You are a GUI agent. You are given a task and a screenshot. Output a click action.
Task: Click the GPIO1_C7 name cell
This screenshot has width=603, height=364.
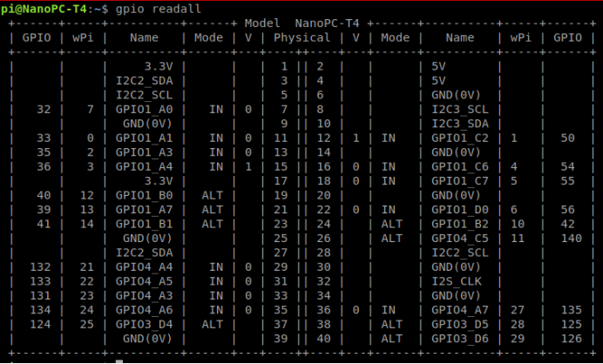pyautogui.click(x=460, y=180)
